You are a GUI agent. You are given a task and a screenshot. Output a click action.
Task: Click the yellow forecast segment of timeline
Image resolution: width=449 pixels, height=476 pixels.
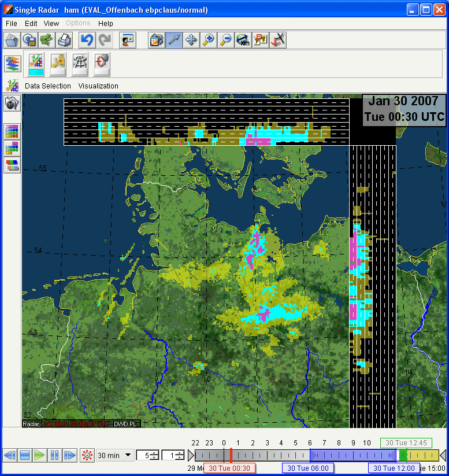[x=423, y=455]
